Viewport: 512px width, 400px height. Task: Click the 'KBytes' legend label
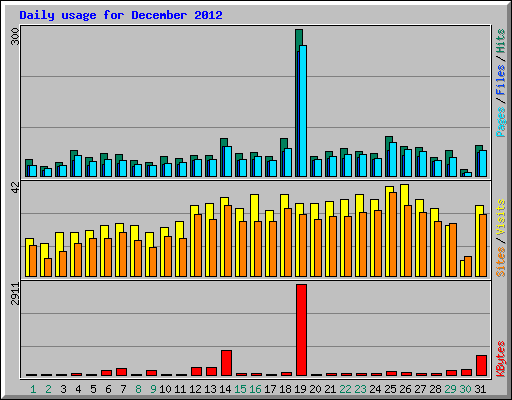(x=501, y=359)
